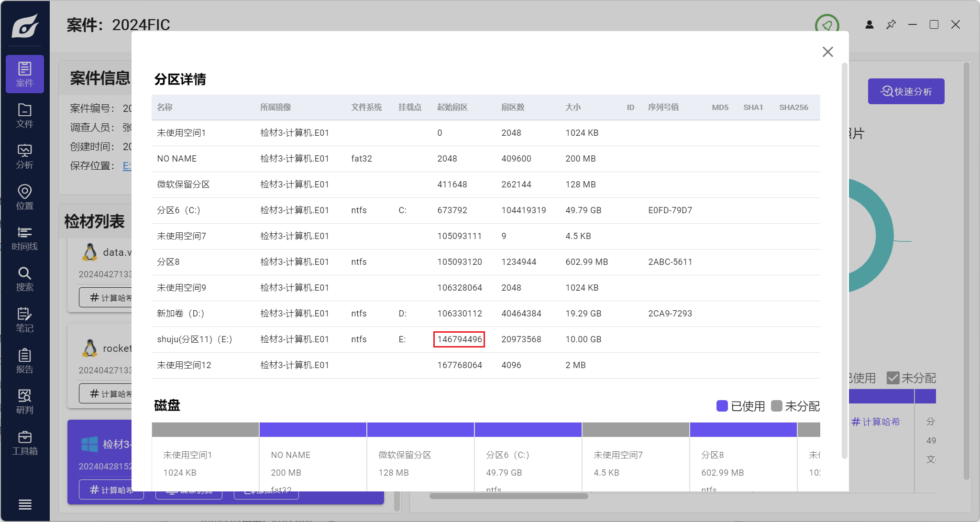
Task: Click the 序列号值 column header
Action: pyautogui.click(x=663, y=107)
